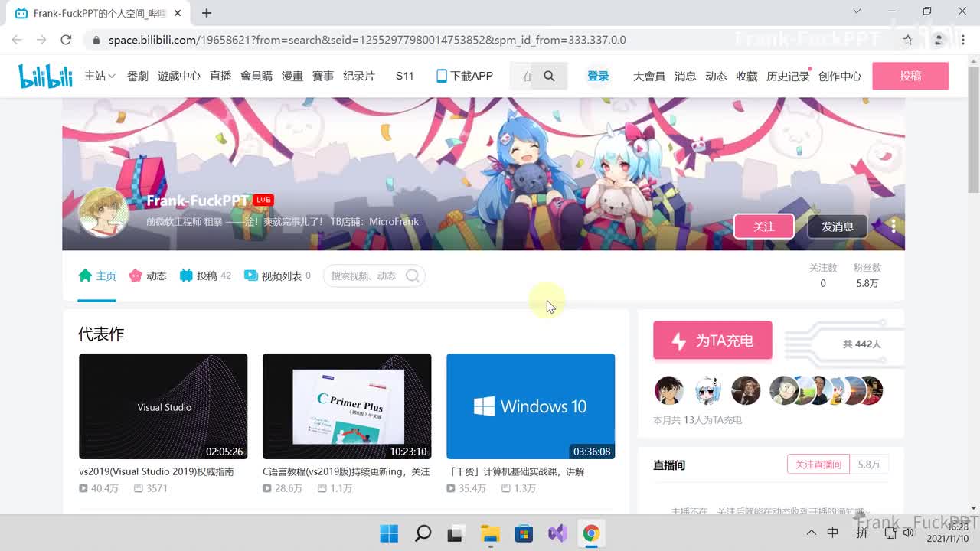
Task: Click 粉丝数 5.8万 count
Action: pos(867,275)
